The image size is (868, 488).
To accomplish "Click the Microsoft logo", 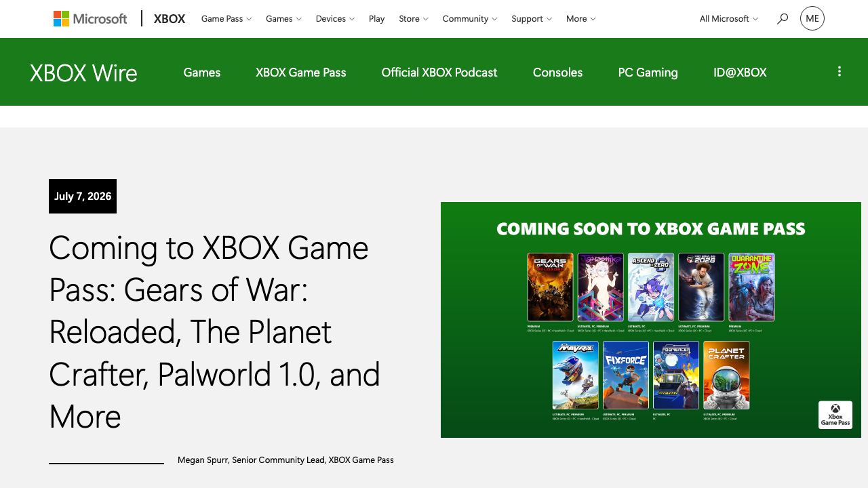I will point(90,19).
